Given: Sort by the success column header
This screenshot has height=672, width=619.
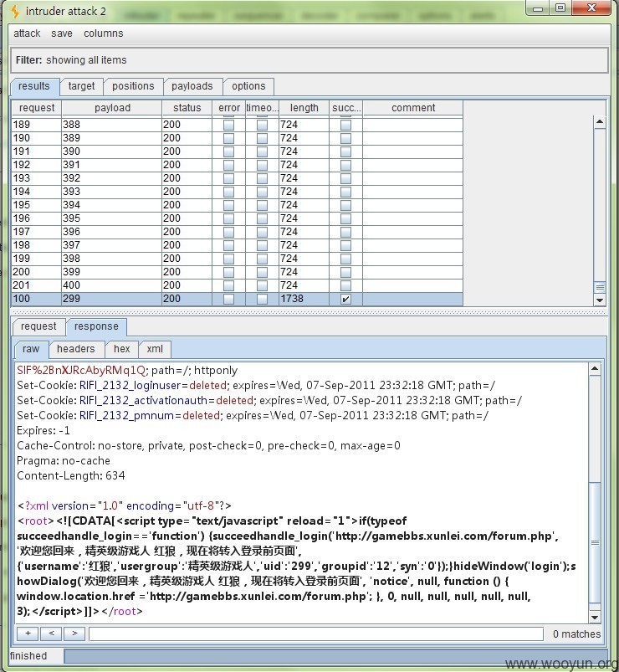Looking at the screenshot, I should tap(346, 108).
